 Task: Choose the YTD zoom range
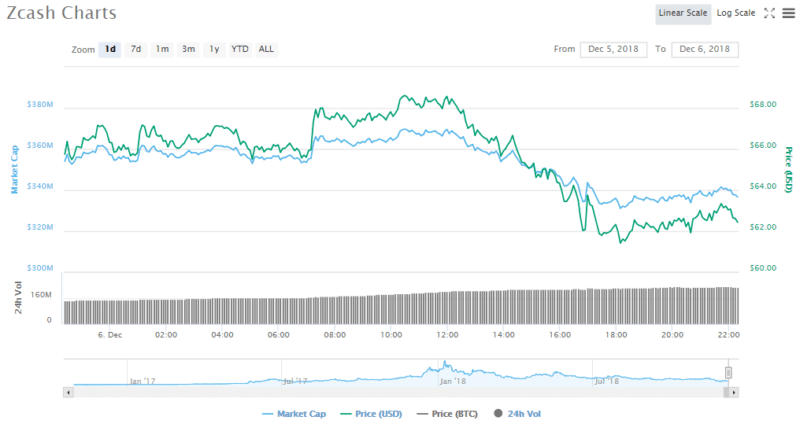[240, 49]
